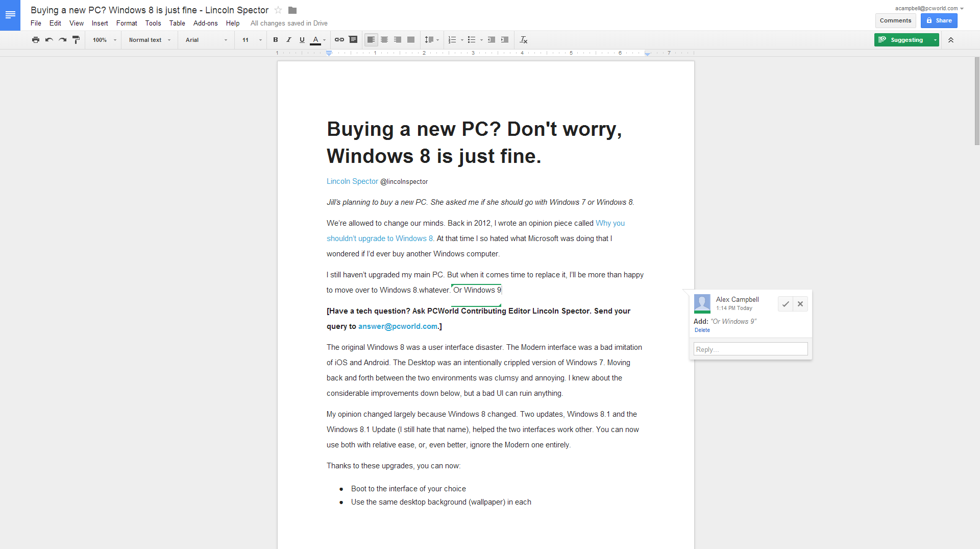Image resolution: width=980 pixels, height=549 pixels.
Task: Click the Insert comment icon
Action: 353,40
